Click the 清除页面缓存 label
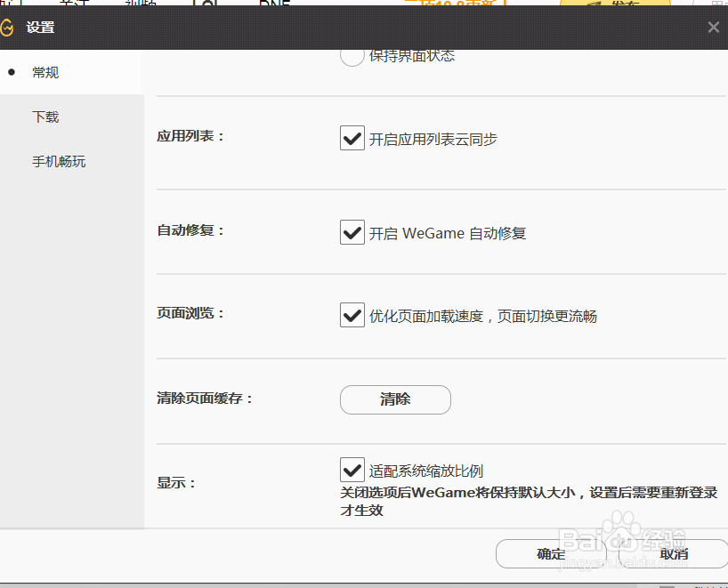728x588 pixels. coord(205,399)
